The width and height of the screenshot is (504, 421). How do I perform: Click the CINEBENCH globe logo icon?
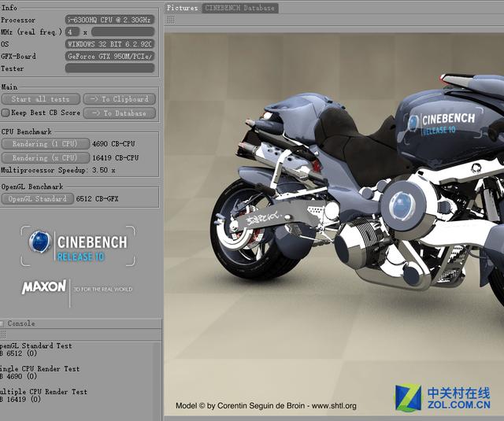40,242
